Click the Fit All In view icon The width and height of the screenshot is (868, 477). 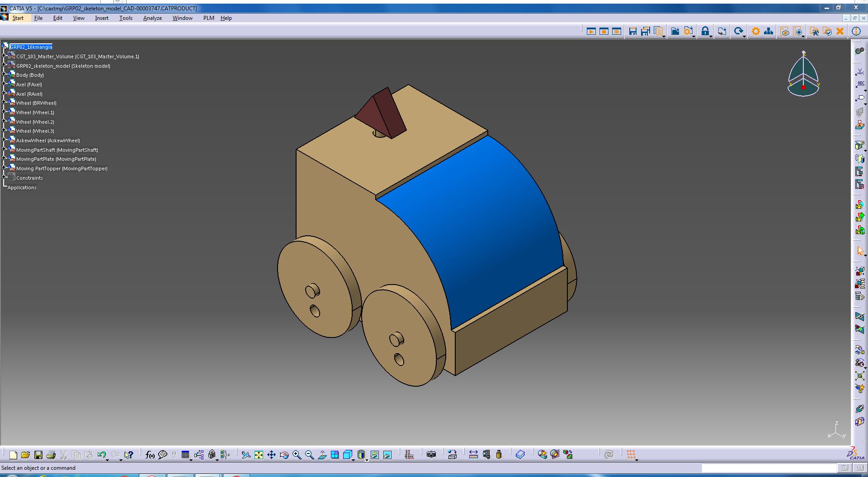pos(259,455)
